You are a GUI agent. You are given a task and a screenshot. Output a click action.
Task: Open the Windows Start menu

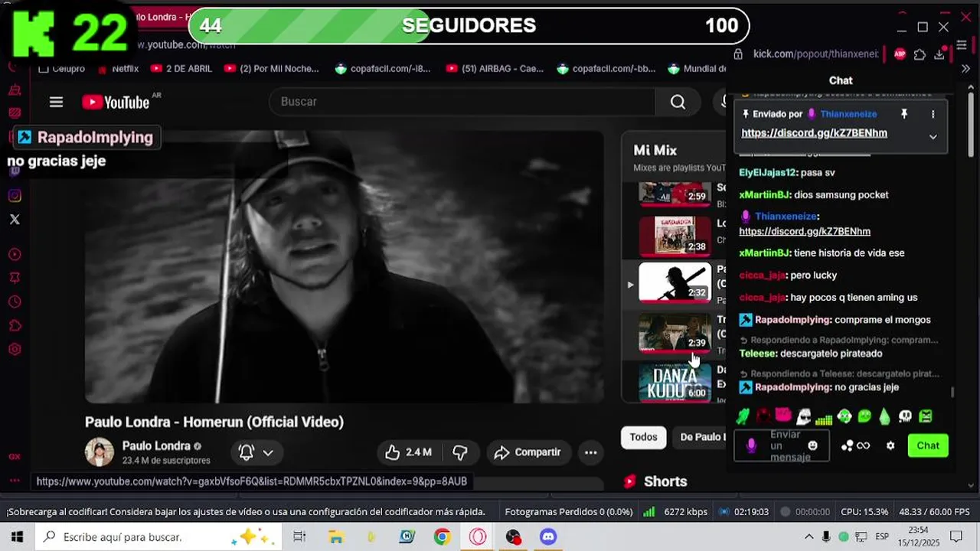[x=17, y=537]
